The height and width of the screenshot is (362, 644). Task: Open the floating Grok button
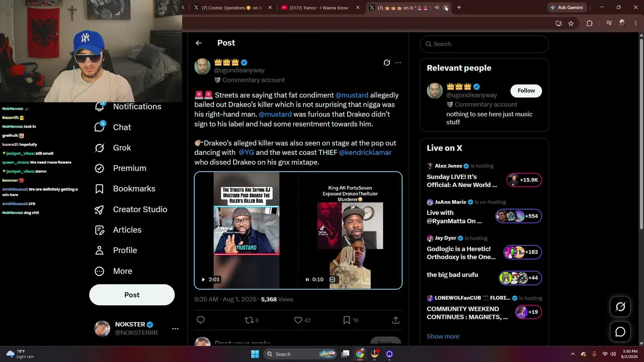(620, 307)
